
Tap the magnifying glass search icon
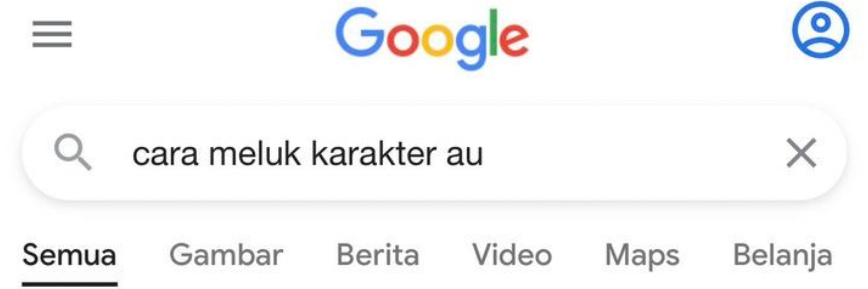[72, 152]
